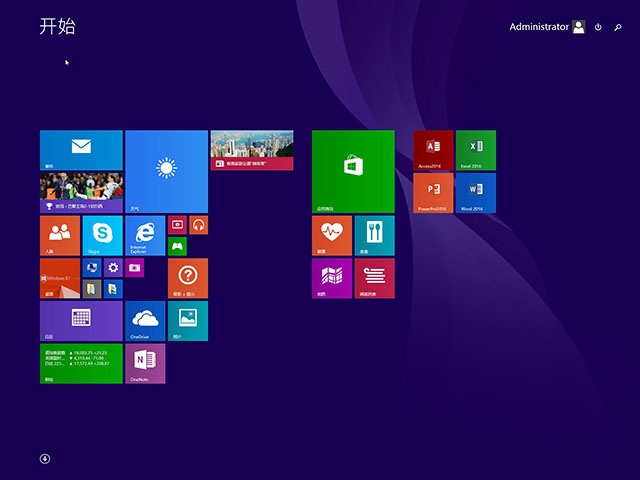
Task: Open the red Video tile
Action: 177,225
